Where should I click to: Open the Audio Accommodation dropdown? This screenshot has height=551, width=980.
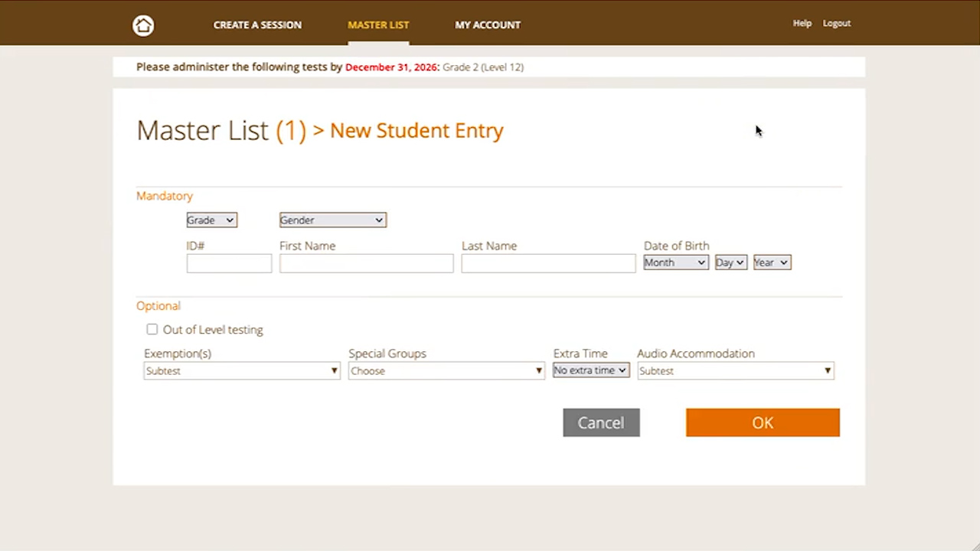(x=735, y=371)
